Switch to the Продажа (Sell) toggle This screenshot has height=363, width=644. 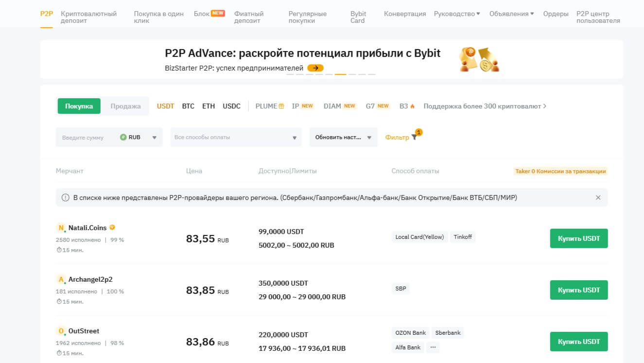point(125,106)
